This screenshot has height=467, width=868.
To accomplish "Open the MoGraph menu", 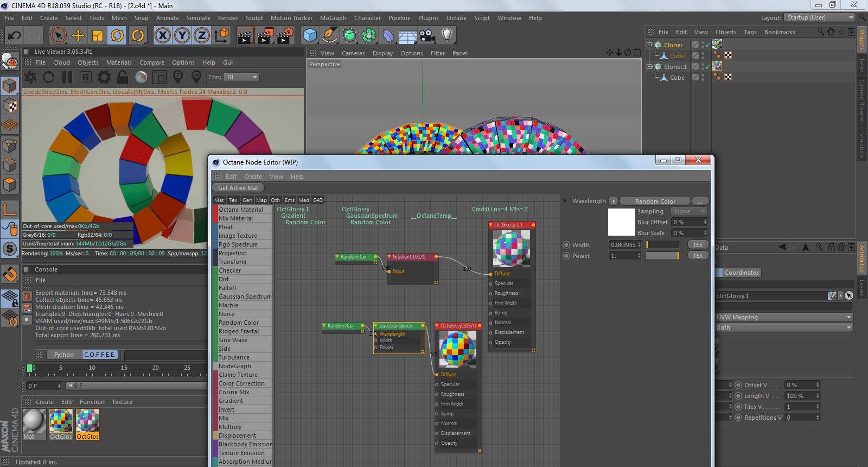I will click(333, 18).
